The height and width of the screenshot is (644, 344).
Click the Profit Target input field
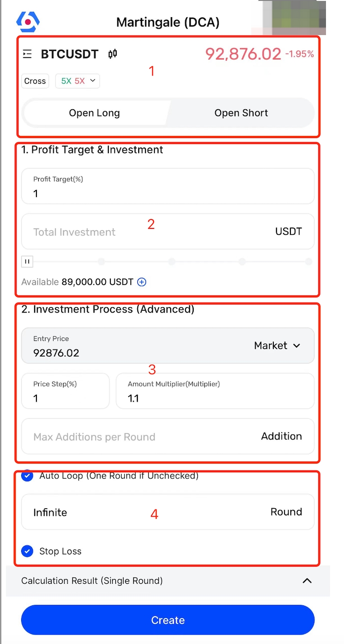pyautogui.click(x=167, y=194)
